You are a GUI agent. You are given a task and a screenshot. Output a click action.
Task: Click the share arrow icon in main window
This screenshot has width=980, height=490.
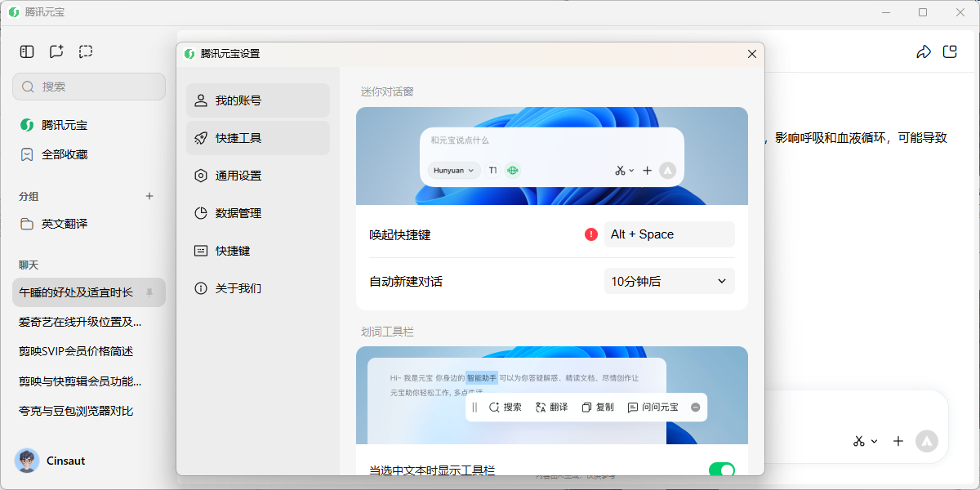click(924, 52)
